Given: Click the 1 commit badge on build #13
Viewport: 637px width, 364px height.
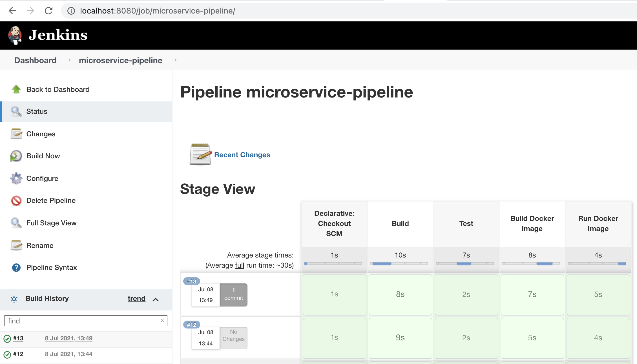Looking at the screenshot, I should (x=234, y=294).
